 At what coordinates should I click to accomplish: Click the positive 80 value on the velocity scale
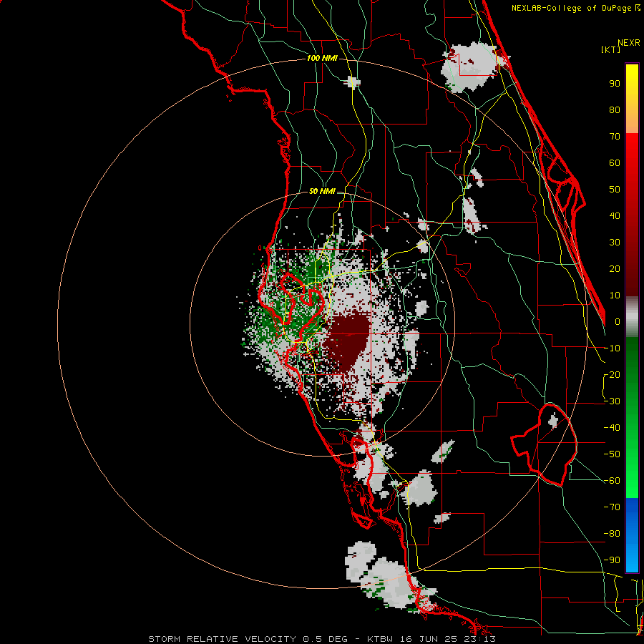click(x=615, y=109)
